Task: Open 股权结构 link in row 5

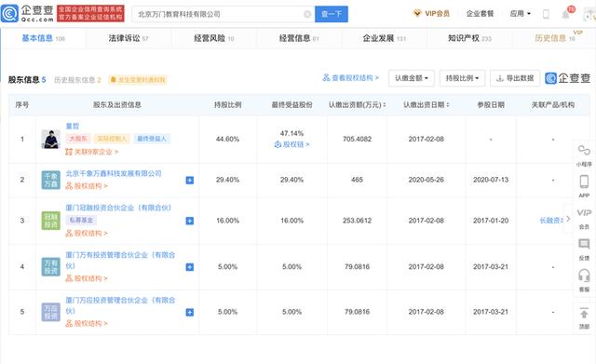Action: click(x=87, y=324)
